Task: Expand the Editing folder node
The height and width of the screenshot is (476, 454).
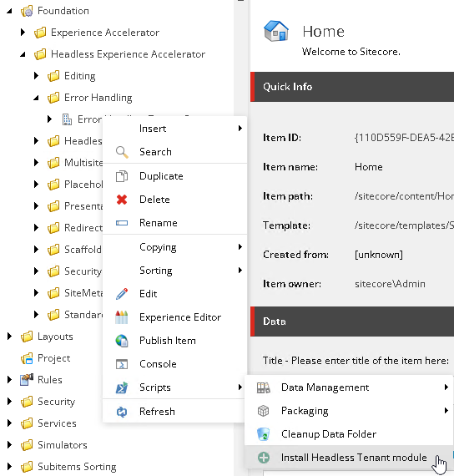Action: [36, 76]
